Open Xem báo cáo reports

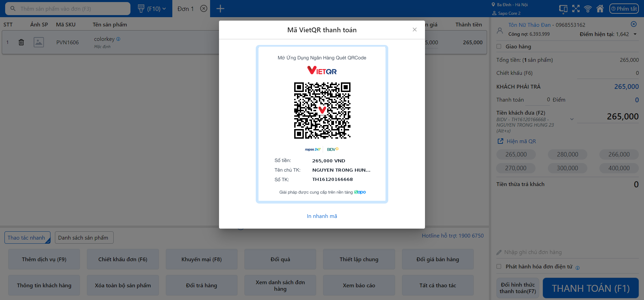[x=359, y=285]
